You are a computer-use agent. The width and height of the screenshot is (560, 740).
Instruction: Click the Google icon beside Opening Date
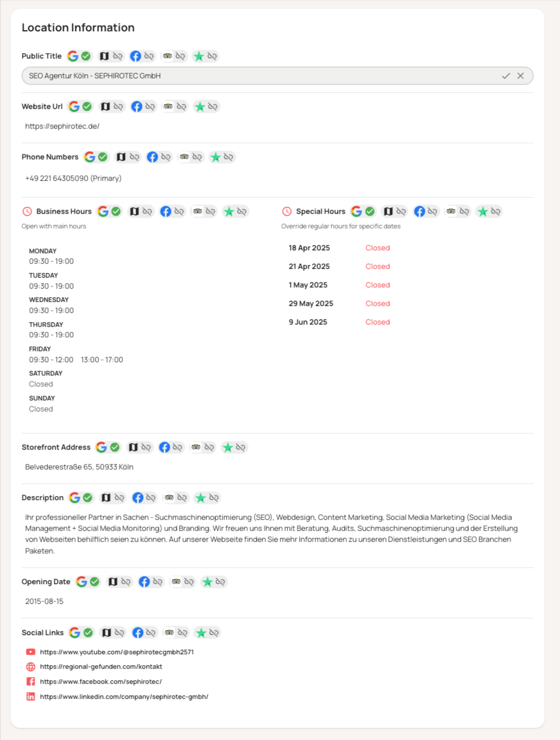coord(82,582)
